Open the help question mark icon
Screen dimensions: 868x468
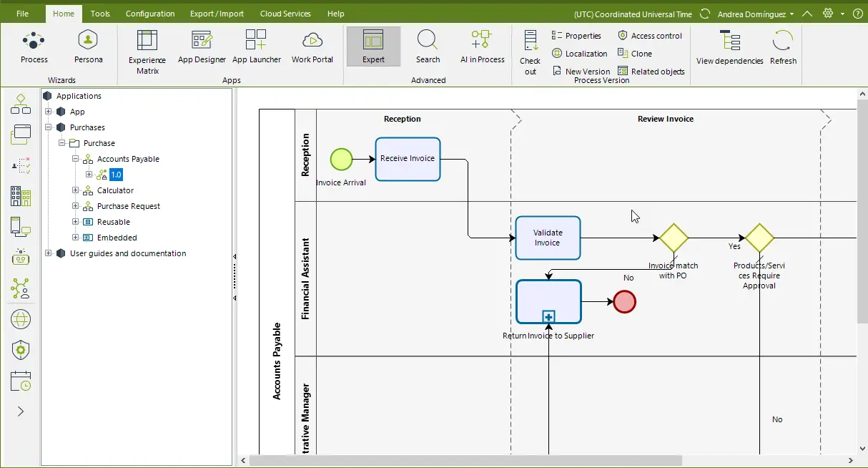(x=857, y=14)
